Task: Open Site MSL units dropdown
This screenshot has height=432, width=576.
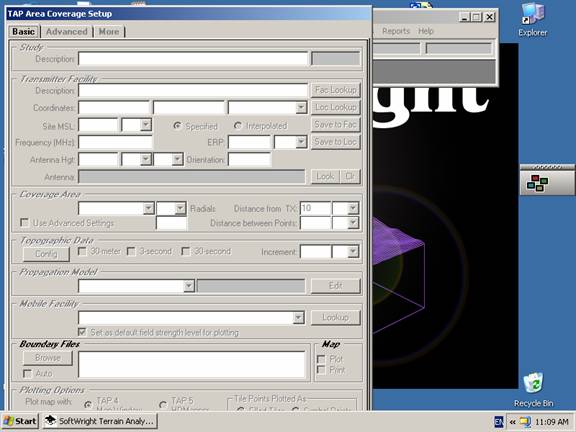Action: click(x=146, y=125)
